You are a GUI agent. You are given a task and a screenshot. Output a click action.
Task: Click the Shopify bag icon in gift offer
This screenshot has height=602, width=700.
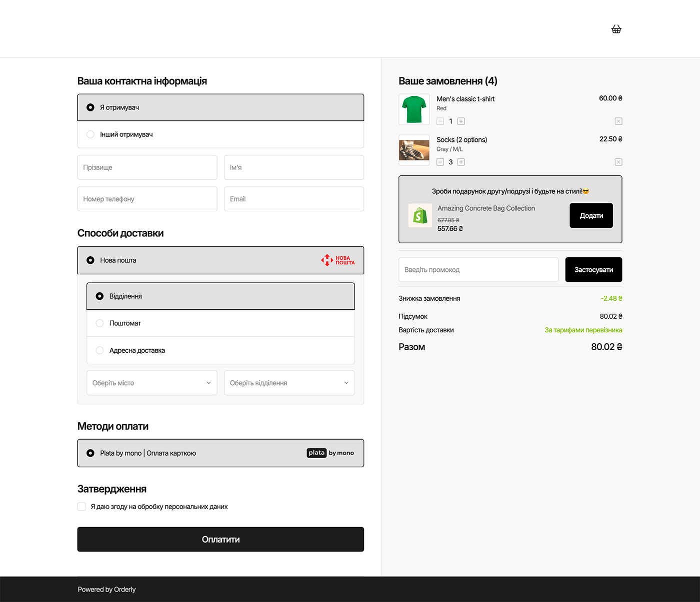(420, 215)
